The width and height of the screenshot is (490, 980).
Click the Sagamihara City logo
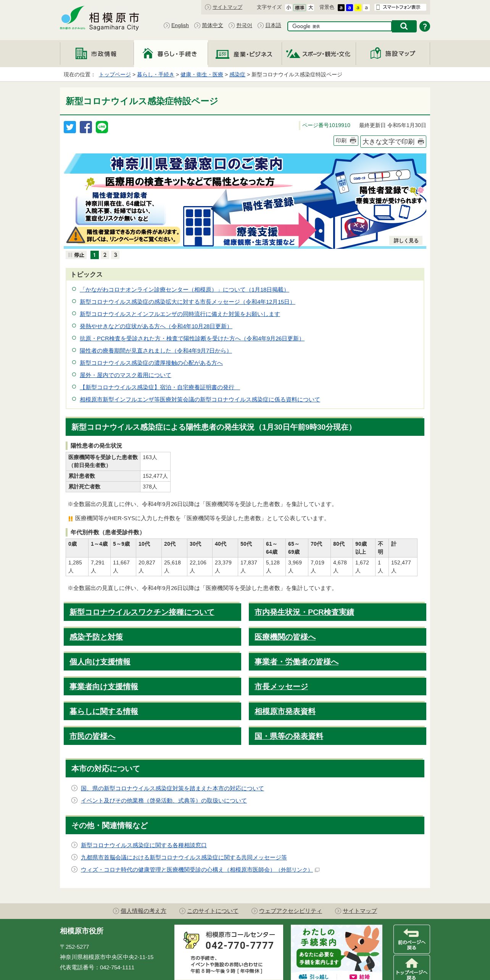click(x=100, y=18)
